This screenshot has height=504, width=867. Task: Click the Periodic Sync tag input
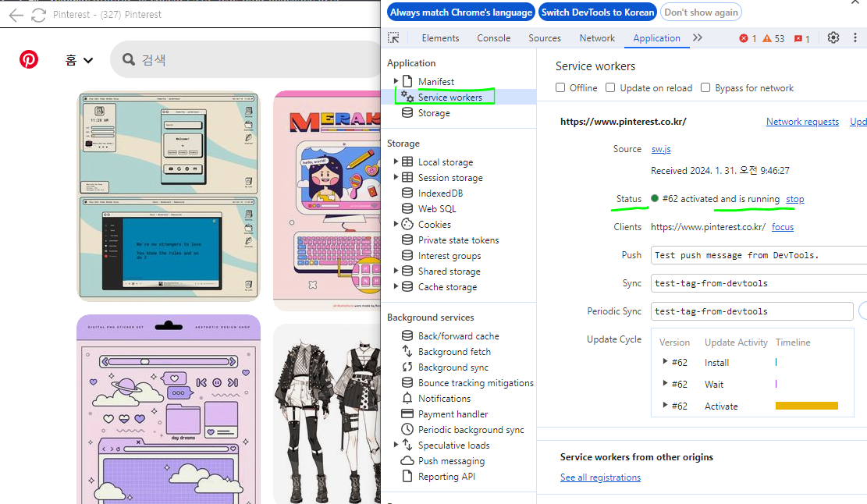[752, 311]
